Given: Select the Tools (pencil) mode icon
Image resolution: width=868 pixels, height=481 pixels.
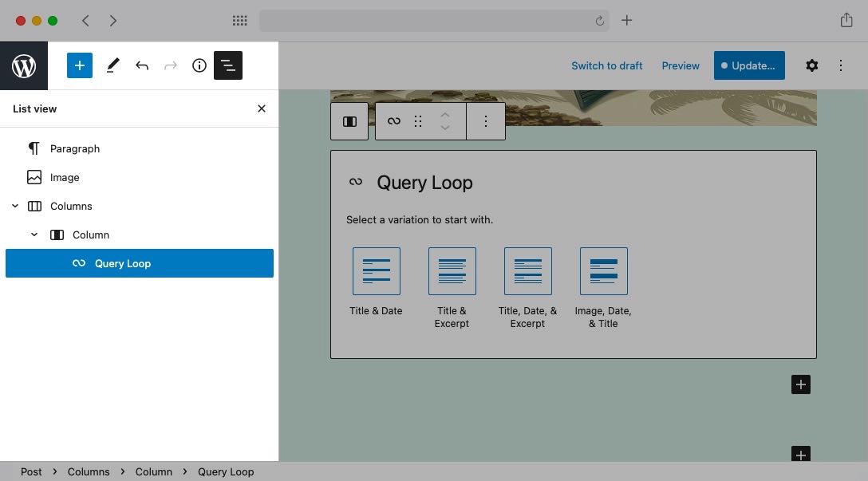Looking at the screenshot, I should coord(112,65).
